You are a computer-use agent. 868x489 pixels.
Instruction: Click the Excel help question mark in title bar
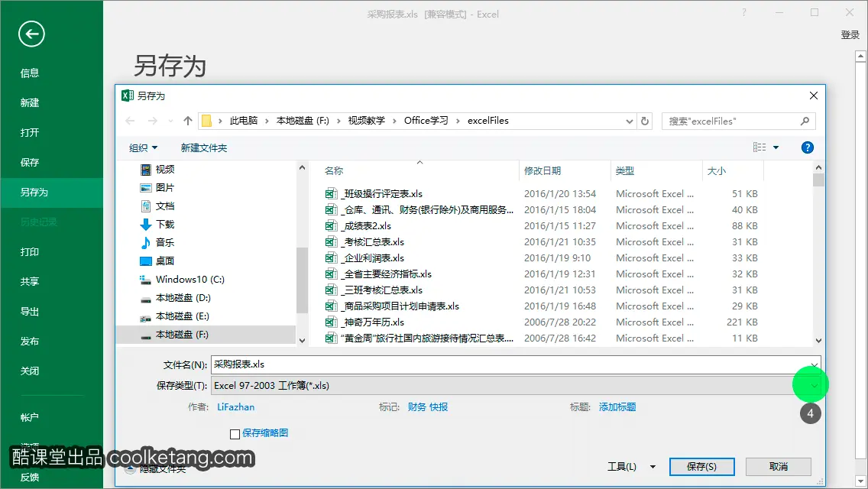pos(744,12)
